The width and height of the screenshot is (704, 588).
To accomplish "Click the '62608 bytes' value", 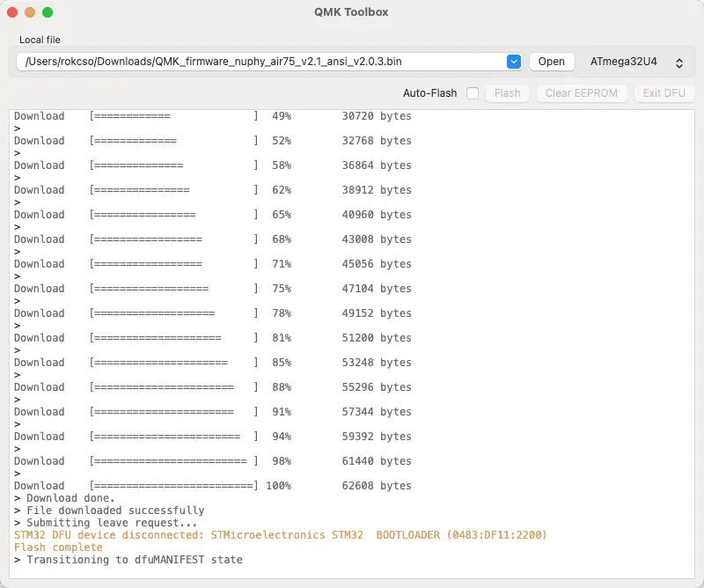I will [x=377, y=486].
